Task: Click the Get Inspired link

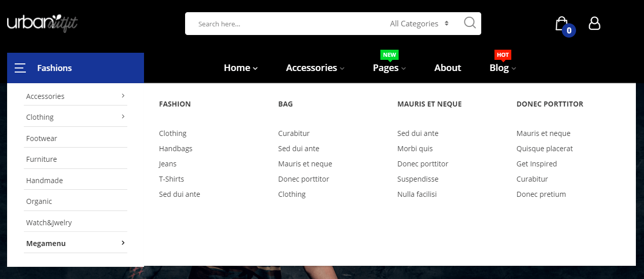Action: tap(536, 164)
